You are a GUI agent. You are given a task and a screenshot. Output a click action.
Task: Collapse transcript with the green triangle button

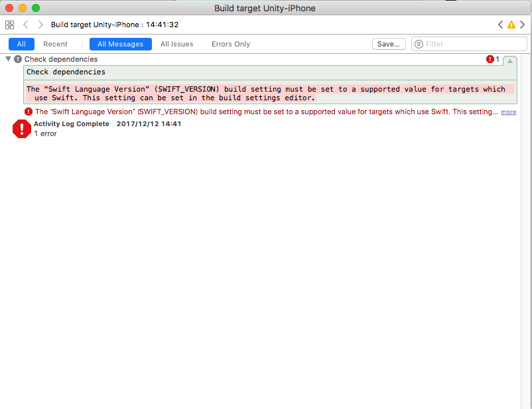510,61
